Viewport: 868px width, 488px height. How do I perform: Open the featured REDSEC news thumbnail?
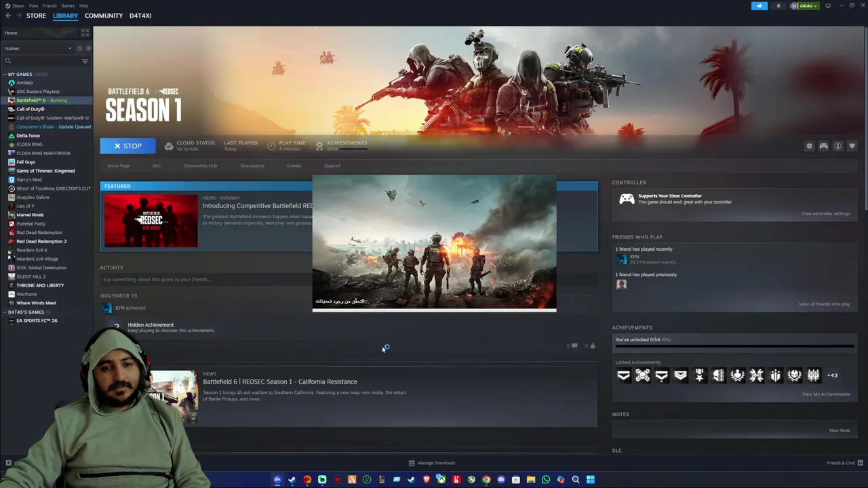[x=151, y=220]
